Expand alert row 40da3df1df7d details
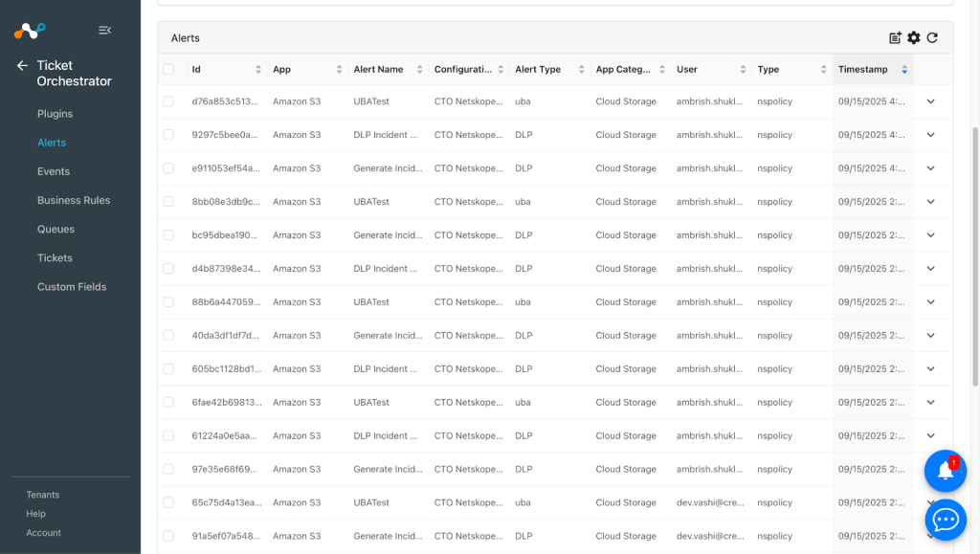The width and height of the screenshot is (980, 554). click(x=930, y=336)
